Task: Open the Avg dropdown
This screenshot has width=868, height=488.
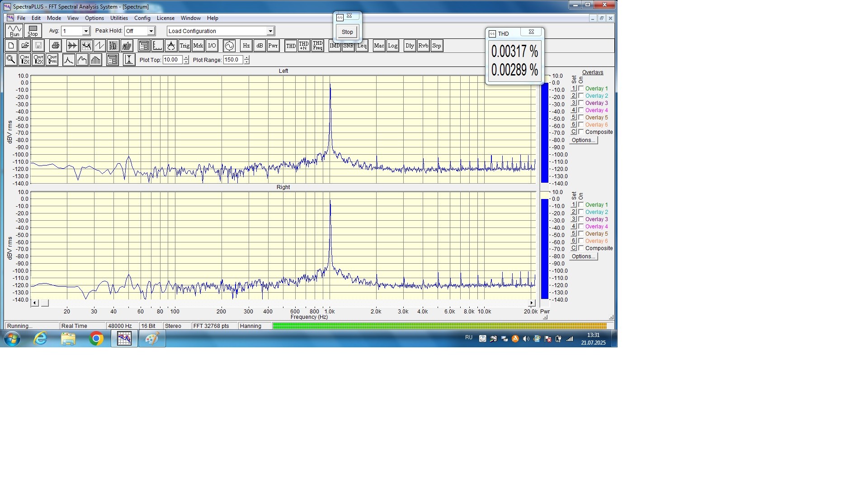Action: (85, 31)
